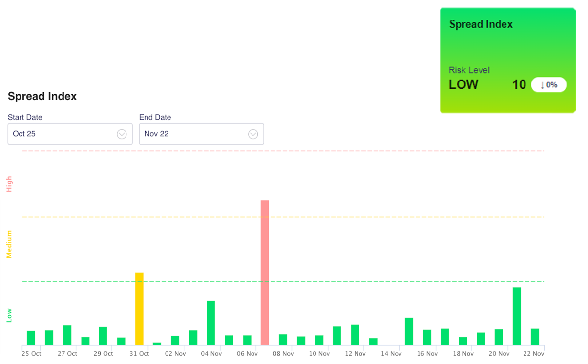Click the 04 Nov x-axis label
This screenshot has width=588, height=364.
211,354
